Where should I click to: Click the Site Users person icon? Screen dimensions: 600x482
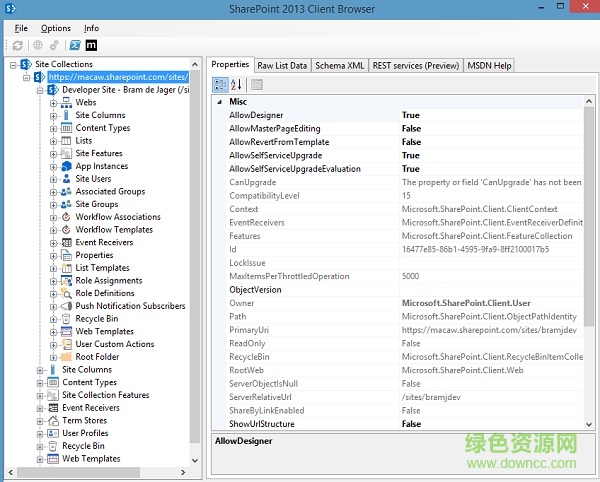point(66,179)
